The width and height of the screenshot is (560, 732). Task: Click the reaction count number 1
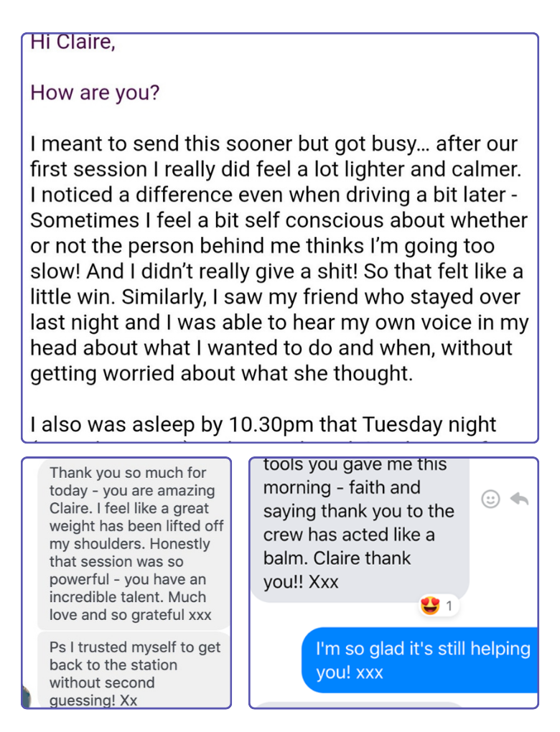click(449, 606)
